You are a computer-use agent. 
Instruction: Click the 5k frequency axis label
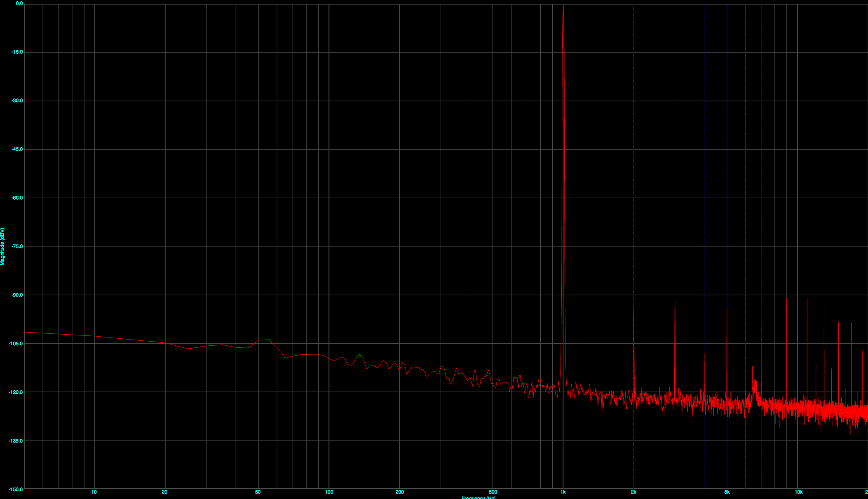(x=727, y=492)
